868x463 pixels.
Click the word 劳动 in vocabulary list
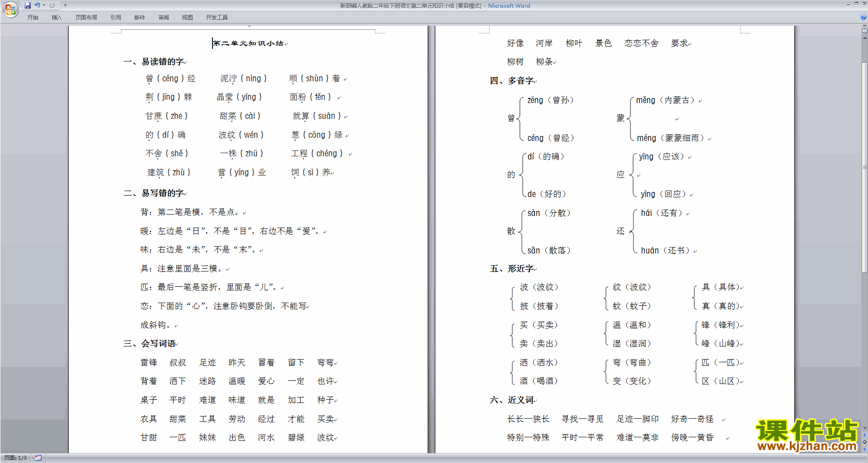[x=237, y=419]
